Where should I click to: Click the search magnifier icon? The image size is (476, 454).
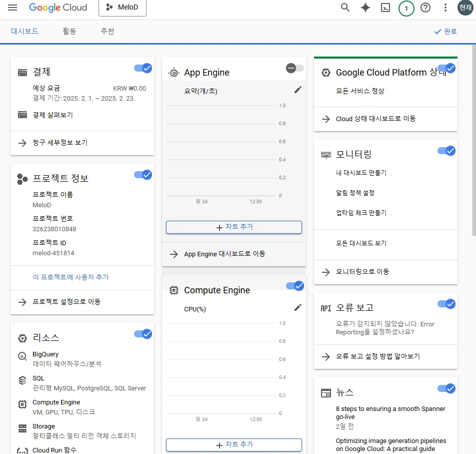click(x=345, y=8)
